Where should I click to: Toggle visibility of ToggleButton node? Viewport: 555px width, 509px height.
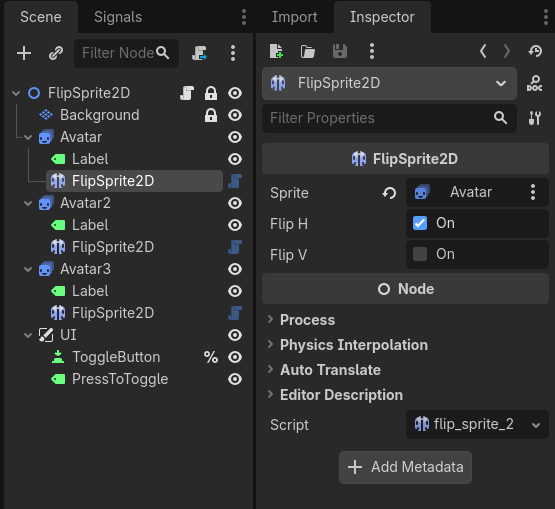pos(235,357)
